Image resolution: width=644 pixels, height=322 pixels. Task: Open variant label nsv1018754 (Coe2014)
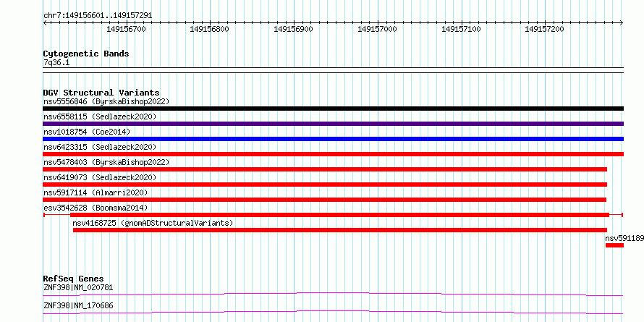(87, 132)
